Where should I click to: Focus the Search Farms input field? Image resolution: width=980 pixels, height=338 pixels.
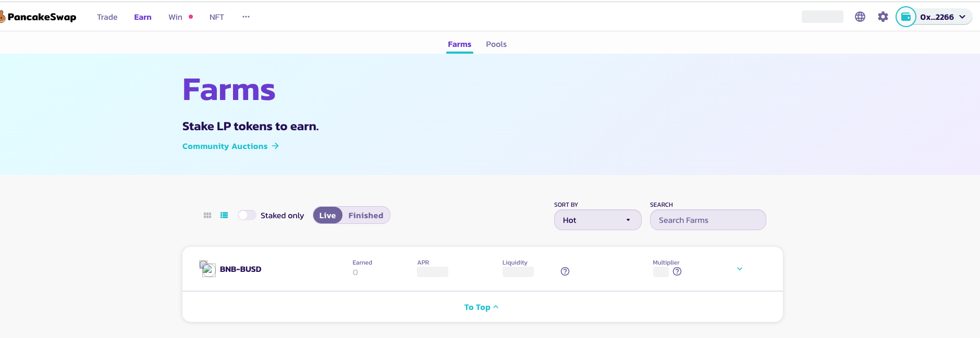click(708, 220)
